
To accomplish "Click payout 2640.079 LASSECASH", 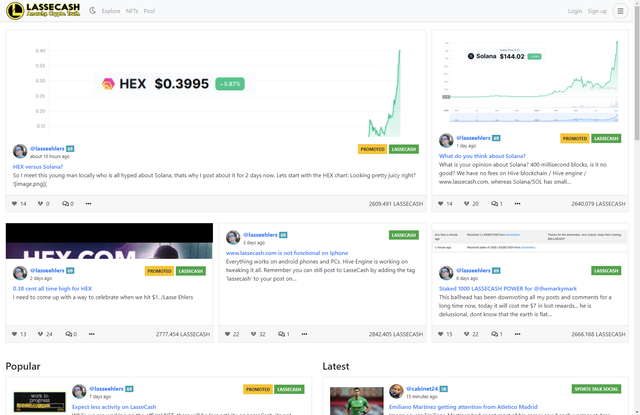I will click(598, 204).
